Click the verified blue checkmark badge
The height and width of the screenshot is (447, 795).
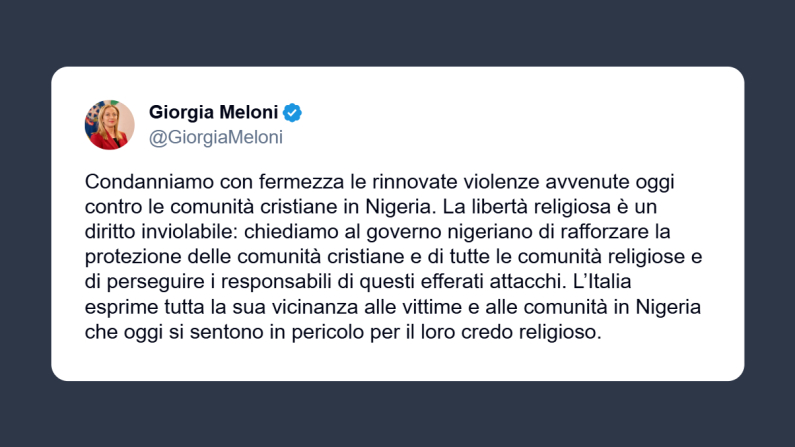click(x=293, y=112)
